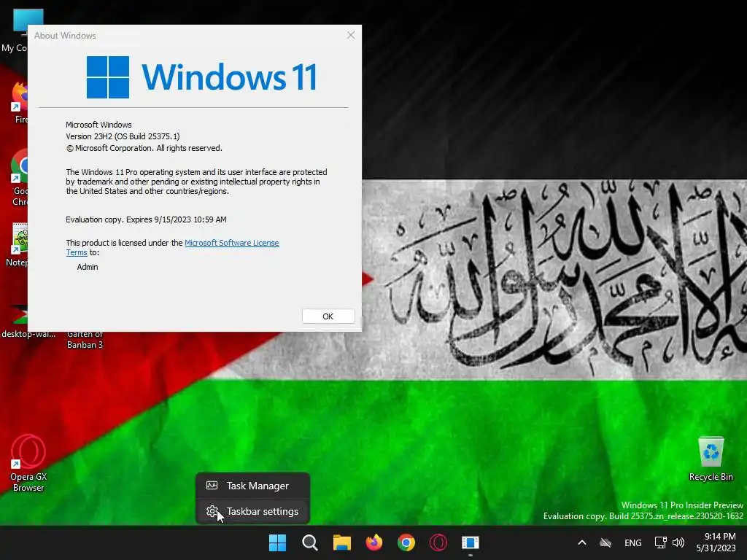The width and height of the screenshot is (747, 560).
Task: Click the About Windows title bar text
Action: point(65,36)
